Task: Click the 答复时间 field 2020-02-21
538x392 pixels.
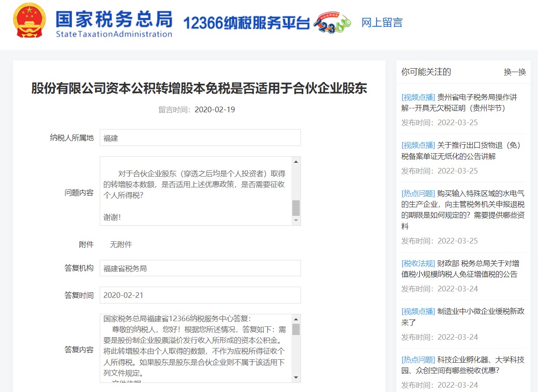Action: (200, 295)
